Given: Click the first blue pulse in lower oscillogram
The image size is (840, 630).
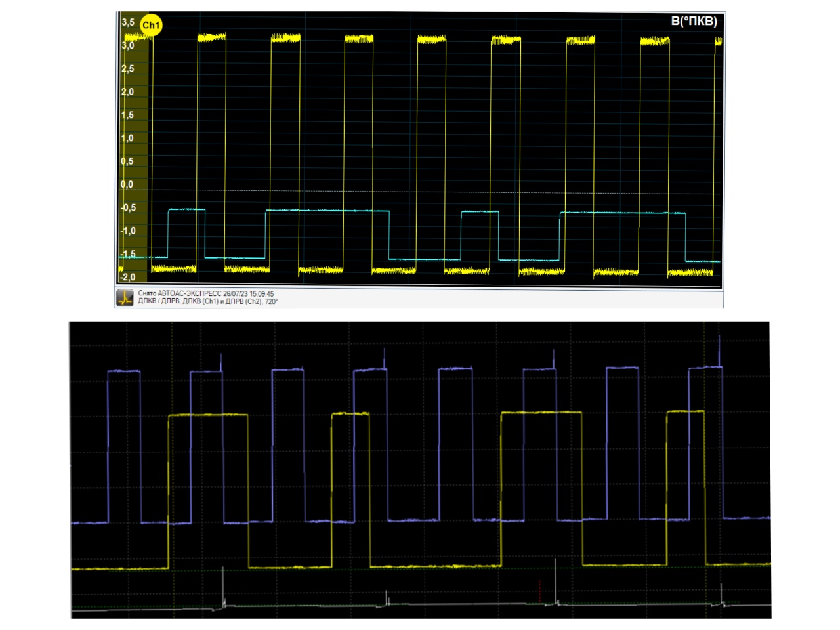Looking at the screenshot, I should pyautogui.click(x=124, y=371).
